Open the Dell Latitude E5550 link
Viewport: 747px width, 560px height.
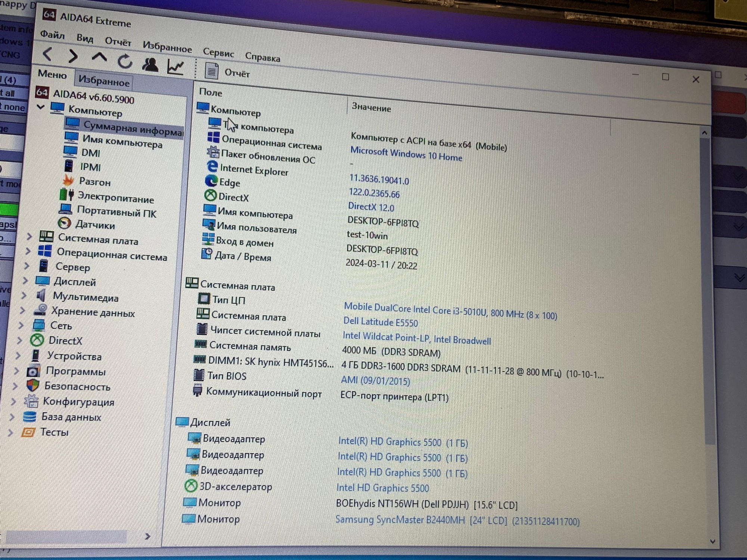pos(381,322)
